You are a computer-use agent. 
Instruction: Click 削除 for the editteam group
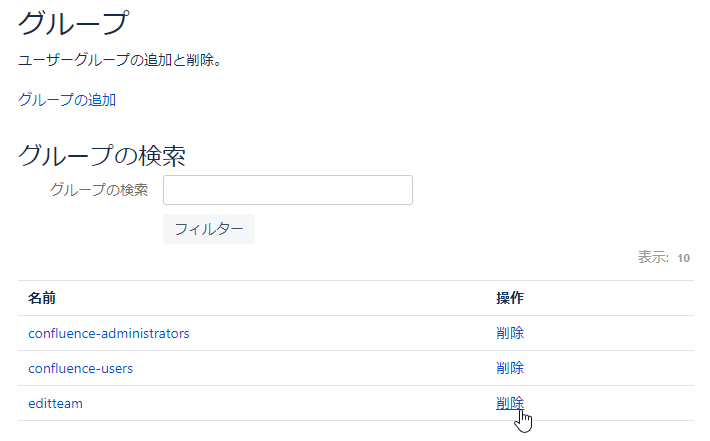tap(510, 403)
